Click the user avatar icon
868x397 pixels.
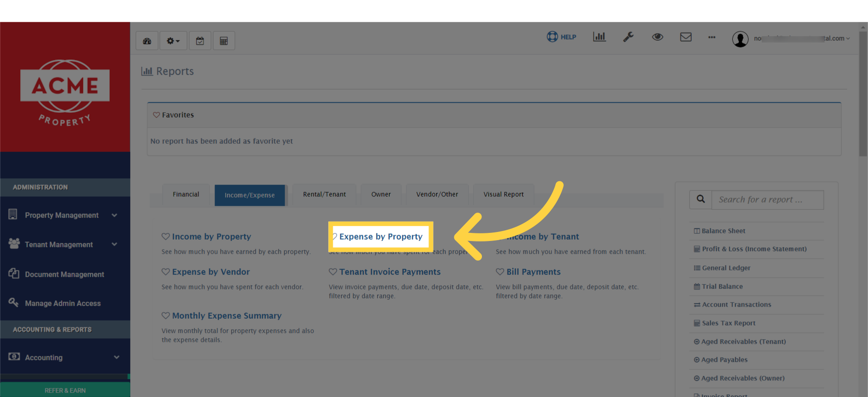(740, 39)
